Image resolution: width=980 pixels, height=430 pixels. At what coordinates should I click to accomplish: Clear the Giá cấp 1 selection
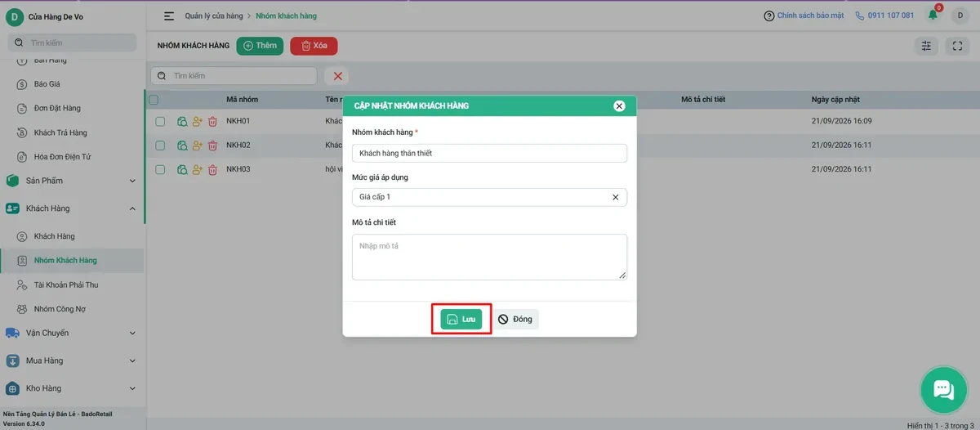pos(616,197)
